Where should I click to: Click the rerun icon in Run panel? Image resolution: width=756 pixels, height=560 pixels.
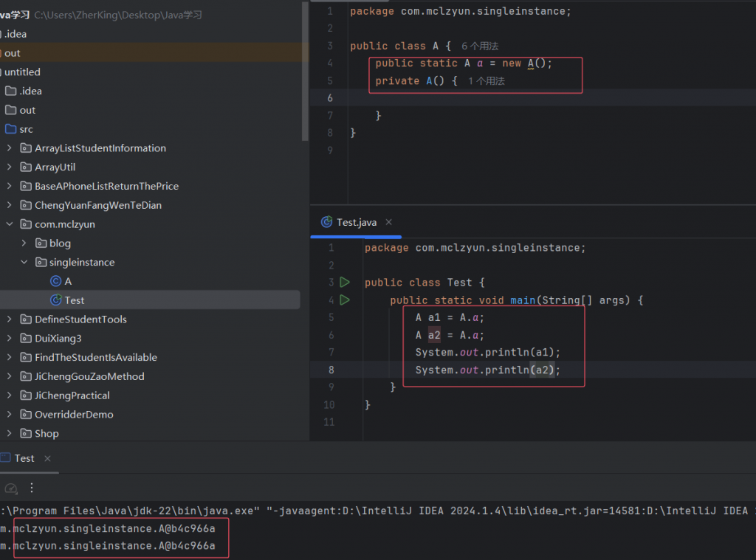[10, 488]
